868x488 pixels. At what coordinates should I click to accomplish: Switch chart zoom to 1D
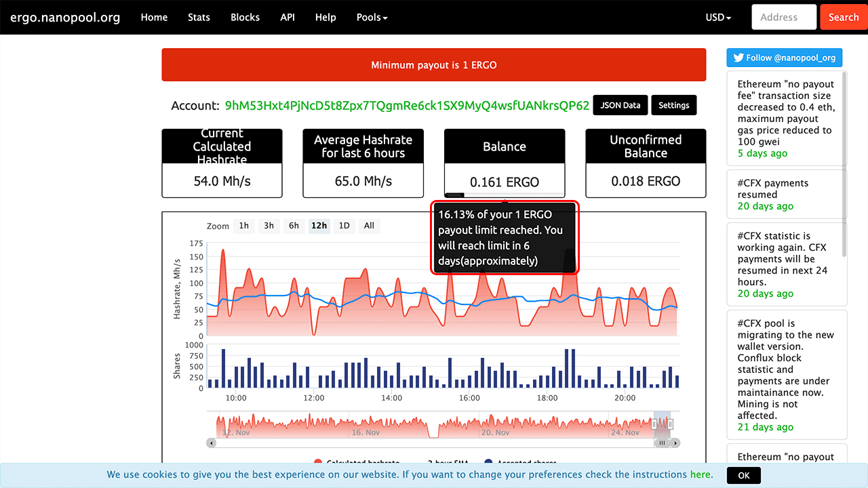coord(344,226)
